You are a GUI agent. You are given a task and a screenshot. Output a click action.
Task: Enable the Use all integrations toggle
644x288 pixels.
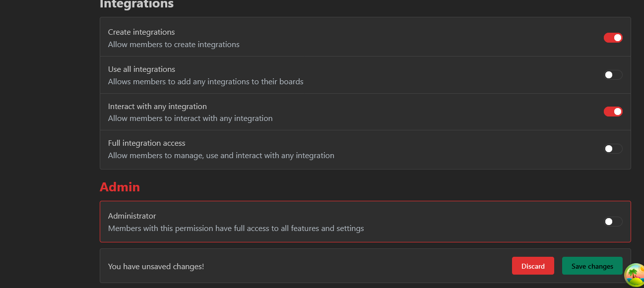click(613, 75)
